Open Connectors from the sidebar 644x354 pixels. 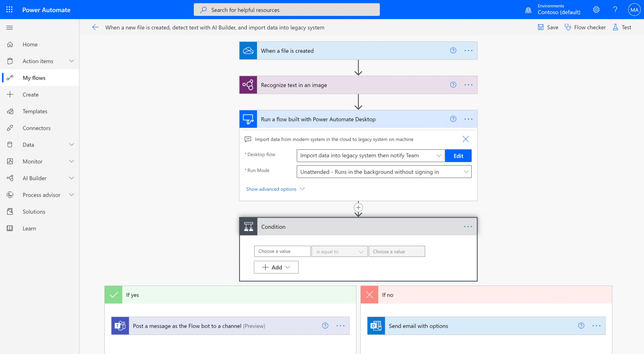click(36, 128)
